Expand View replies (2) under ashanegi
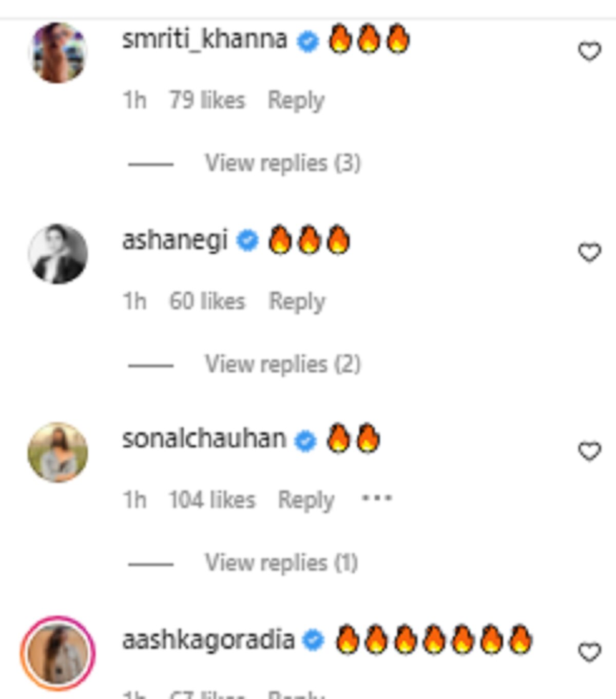 pyautogui.click(x=283, y=365)
